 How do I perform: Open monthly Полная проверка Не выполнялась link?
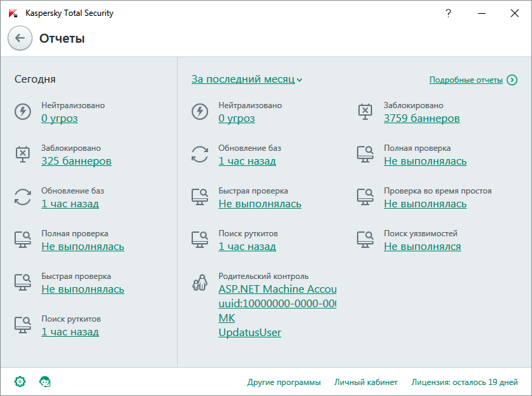(x=425, y=161)
